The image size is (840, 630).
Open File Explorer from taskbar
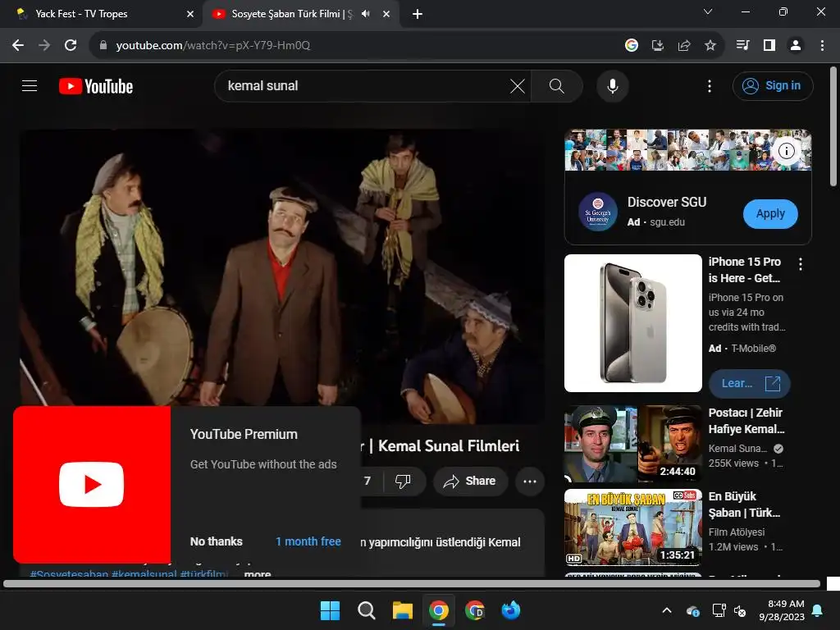(x=402, y=610)
